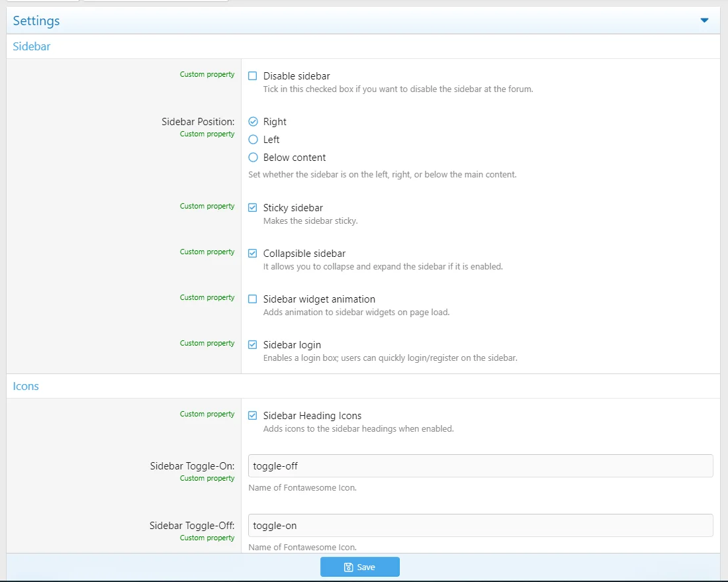728x582 pixels.
Task: Enable the Disable sidebar checkbox
Action: pos(253,76)
